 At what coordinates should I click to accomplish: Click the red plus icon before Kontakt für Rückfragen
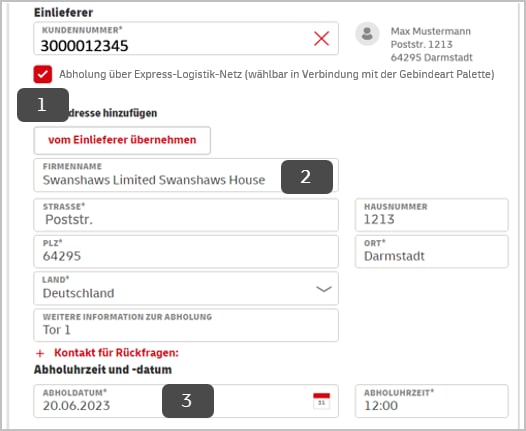coord(40,353)
